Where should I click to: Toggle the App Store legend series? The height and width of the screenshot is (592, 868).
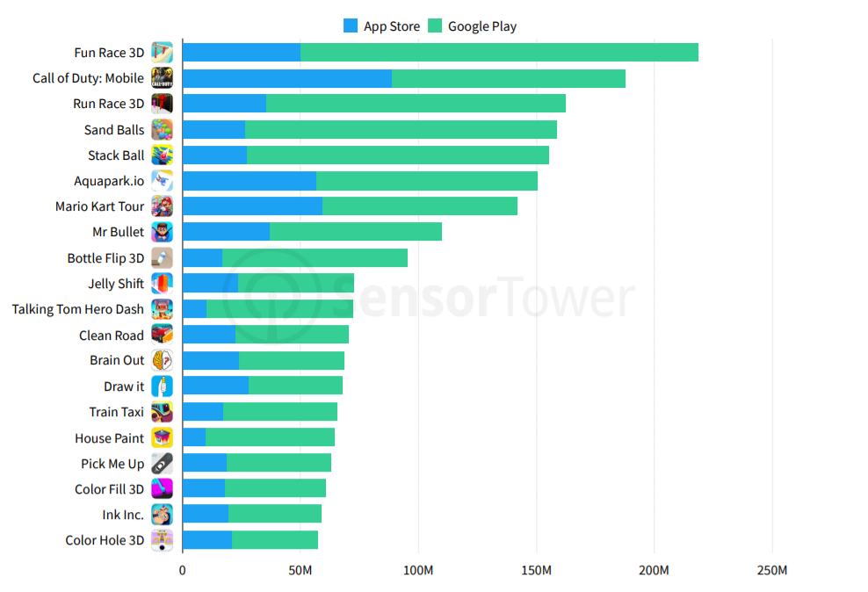pyautogui.click(x=382, y=26)
